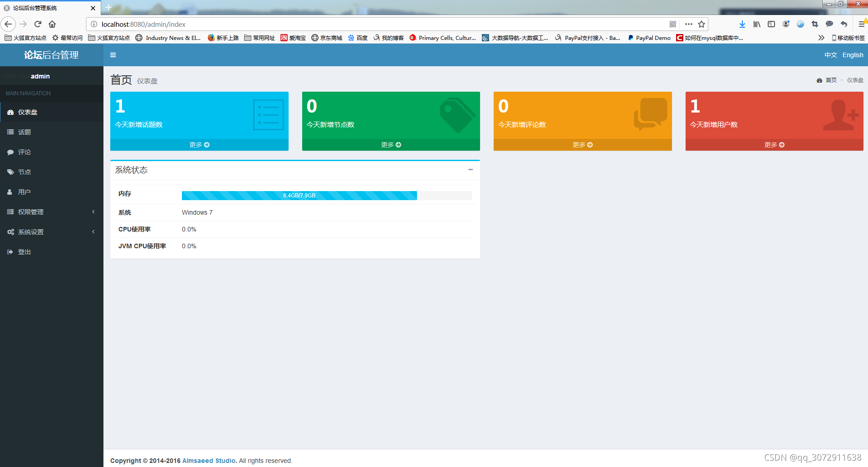Open the 百度 bookmark
The image size is (868, 467).
358,38
